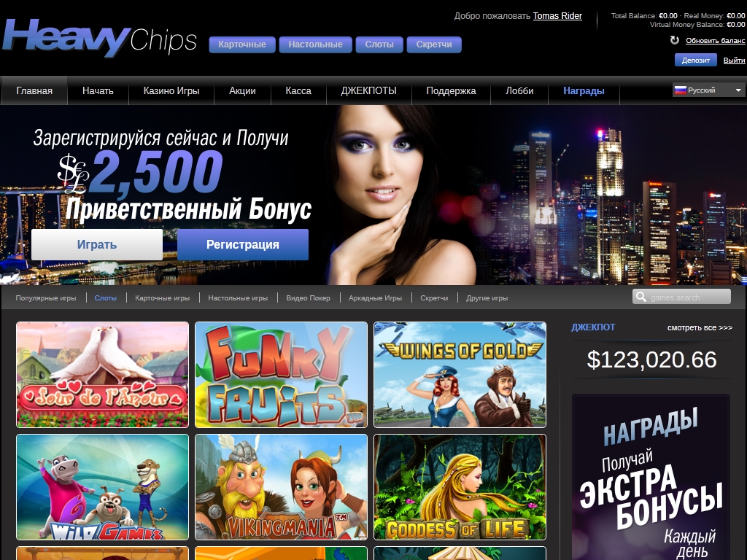
Task: Click the HeavyChips logo
Action: click(x=99, y=38)
